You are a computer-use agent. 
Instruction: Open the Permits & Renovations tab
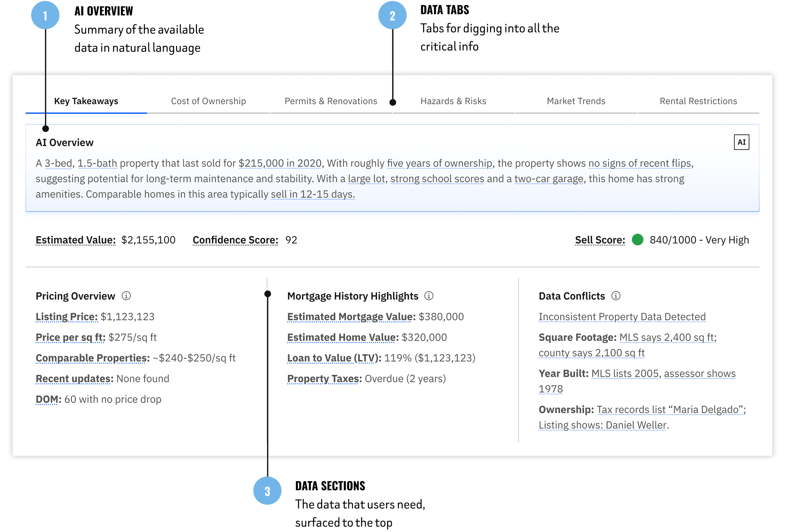[x=331, y=101]
